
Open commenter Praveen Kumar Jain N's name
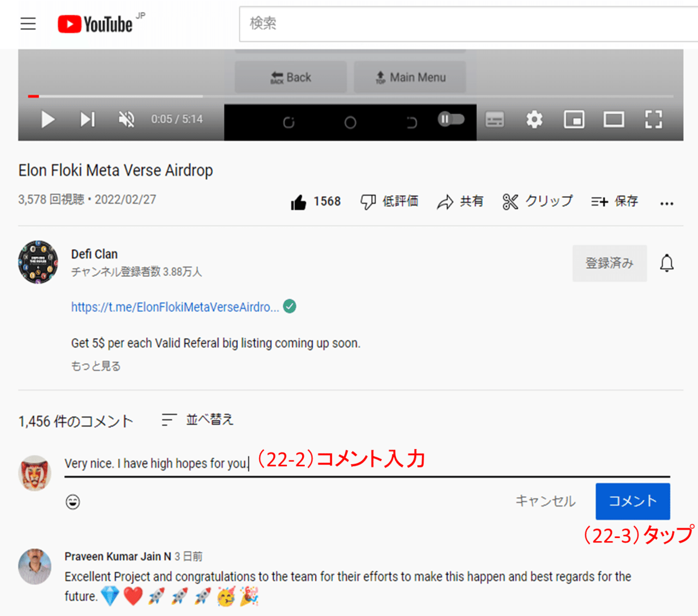[x=118, y=557]
